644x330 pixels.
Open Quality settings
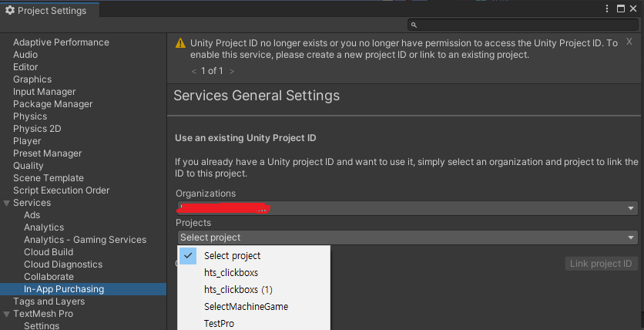29,166
